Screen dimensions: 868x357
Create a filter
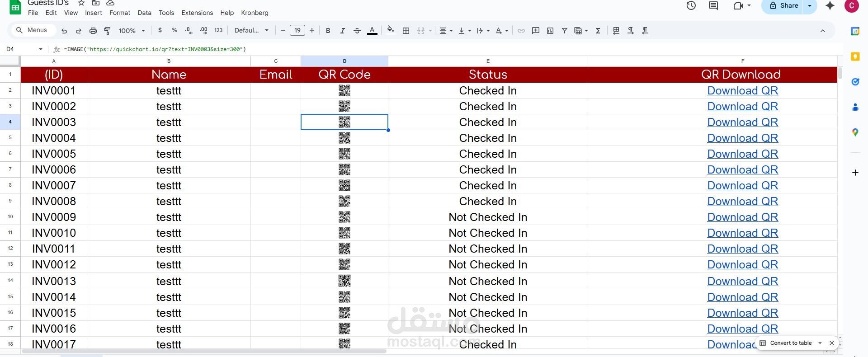[x=565, y=30]
